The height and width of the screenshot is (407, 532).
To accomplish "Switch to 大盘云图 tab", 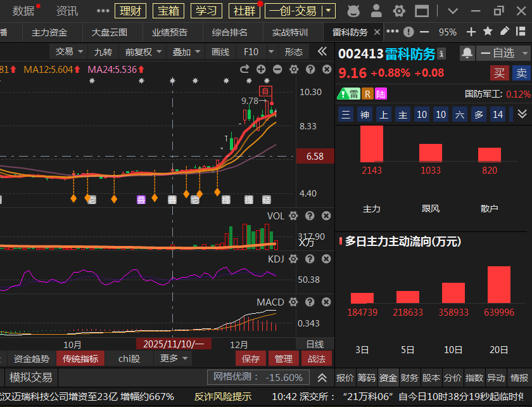I will (109, 32).
